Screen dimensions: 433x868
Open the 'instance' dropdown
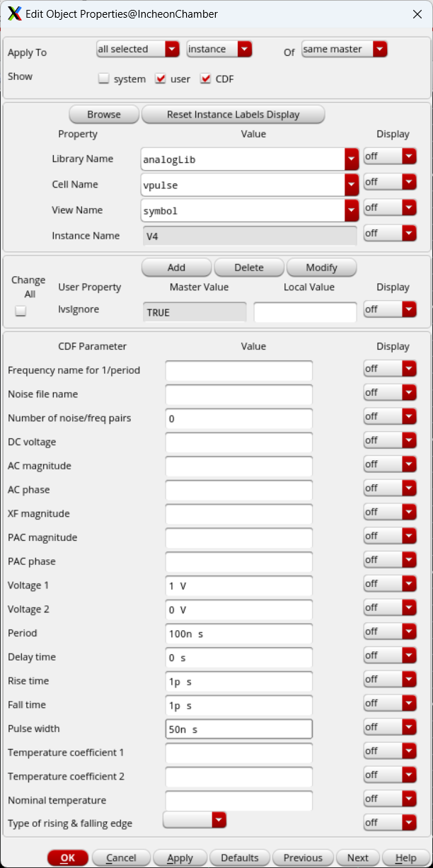pos(219,49)
